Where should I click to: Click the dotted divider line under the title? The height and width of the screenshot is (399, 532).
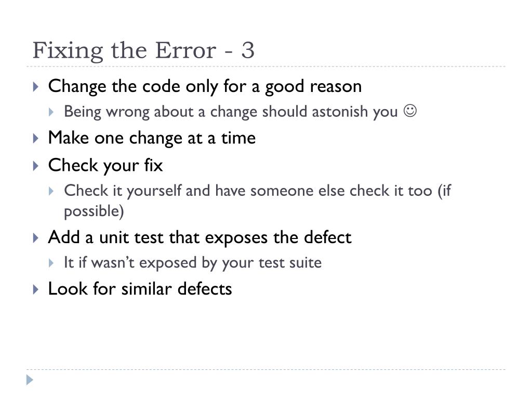point(266,66)
